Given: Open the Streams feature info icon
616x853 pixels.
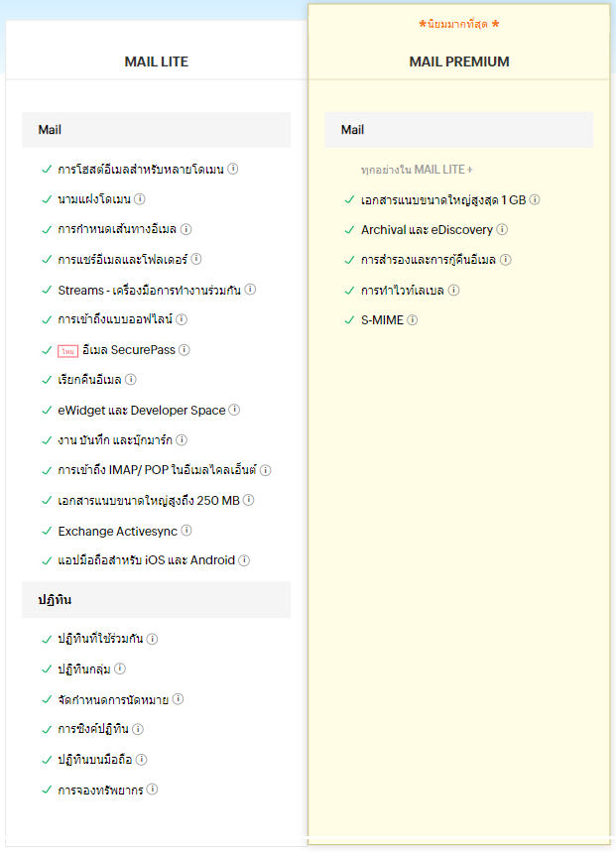Looking at the screenshot, I should tap(250, 290).
